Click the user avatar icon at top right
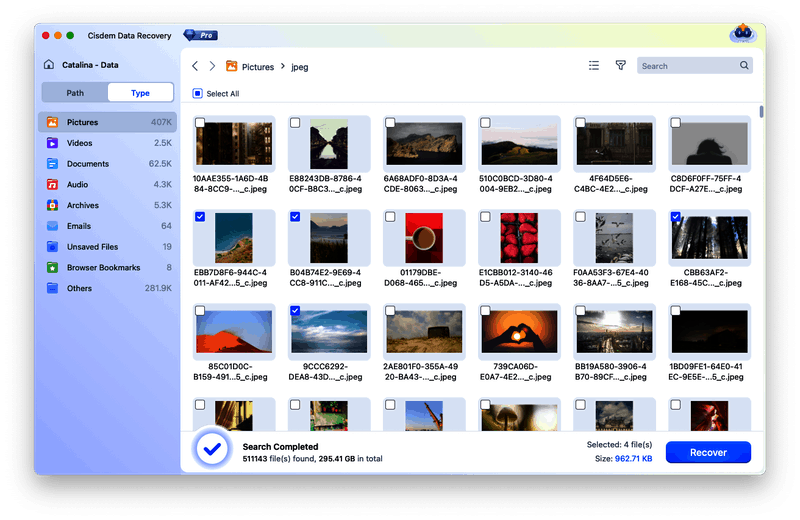800x520 pixels. point(741,34)
